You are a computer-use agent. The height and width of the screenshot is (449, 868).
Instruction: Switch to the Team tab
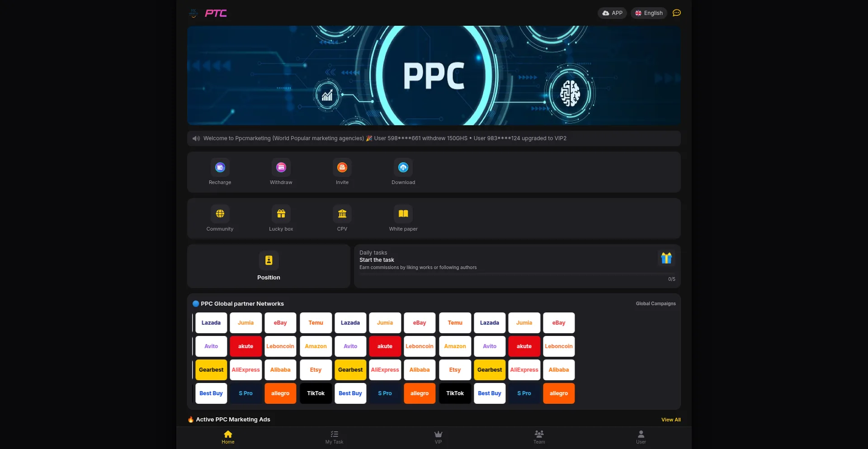point(539,437)
